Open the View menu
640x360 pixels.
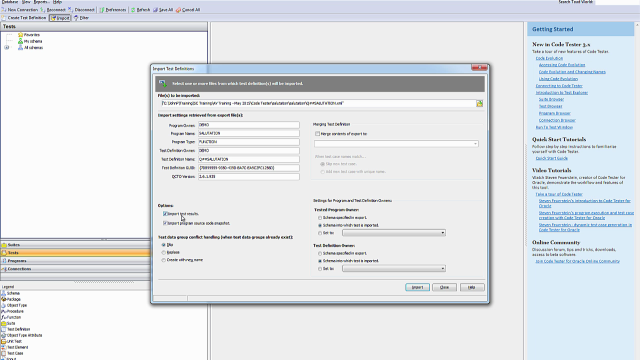(x=26, y=2)
